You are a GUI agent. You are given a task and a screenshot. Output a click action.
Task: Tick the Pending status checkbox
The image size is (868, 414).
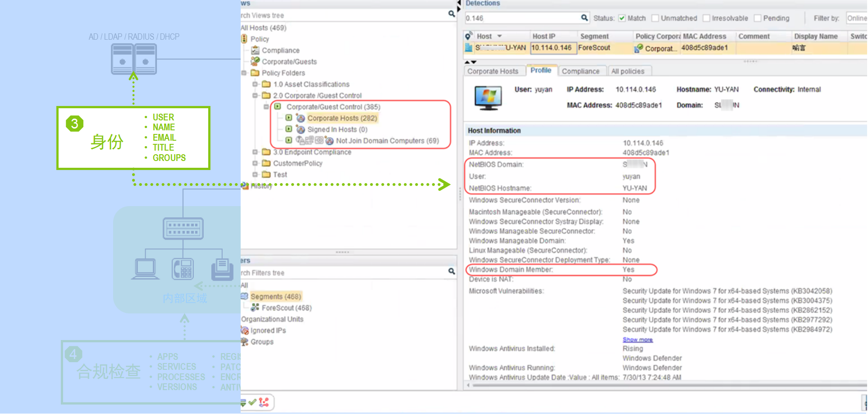(758, 18)
